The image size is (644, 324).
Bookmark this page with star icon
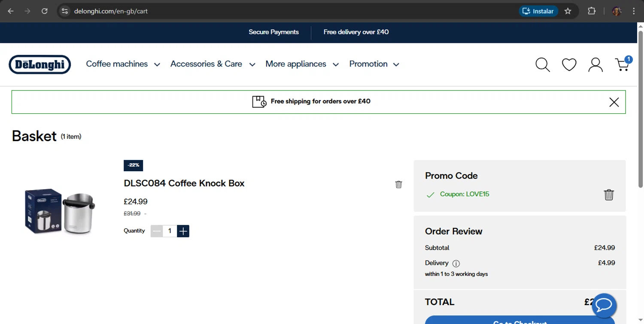coord(568,11)
